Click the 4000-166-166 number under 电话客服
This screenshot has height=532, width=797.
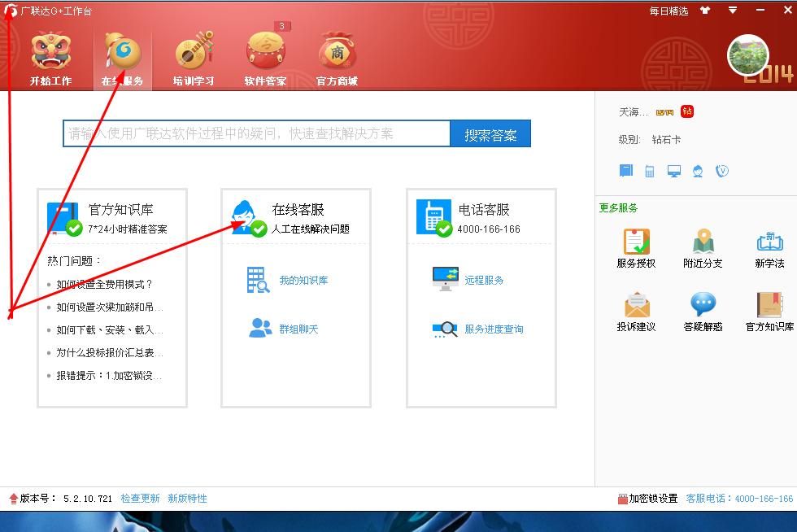[x=489, y=229]
